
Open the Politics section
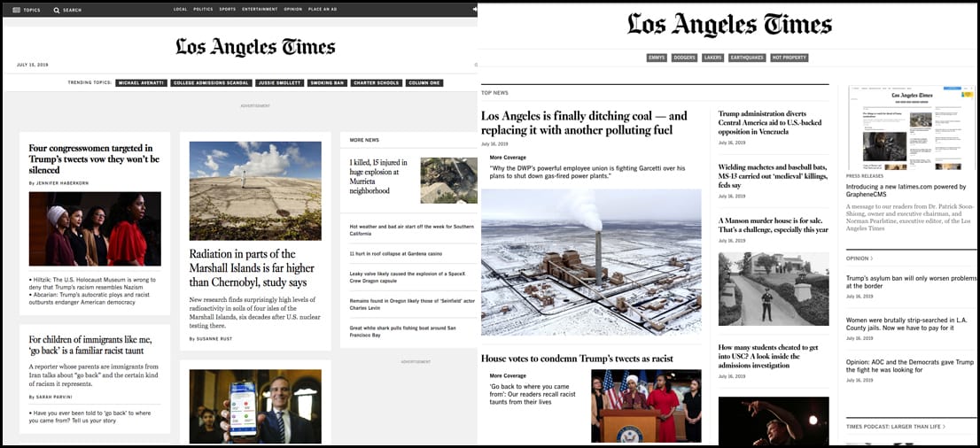(x=203, y=10)
